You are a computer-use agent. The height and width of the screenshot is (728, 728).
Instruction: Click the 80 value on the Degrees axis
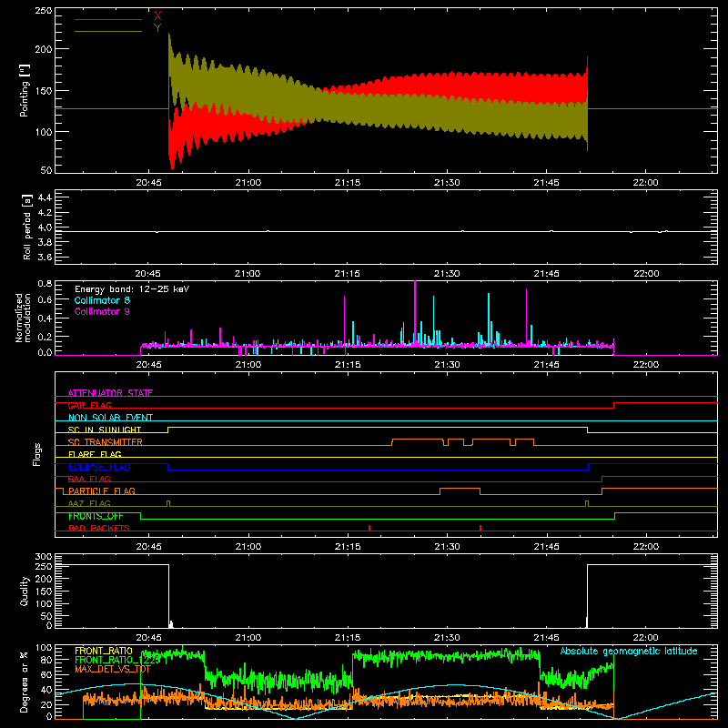point(46,660)
